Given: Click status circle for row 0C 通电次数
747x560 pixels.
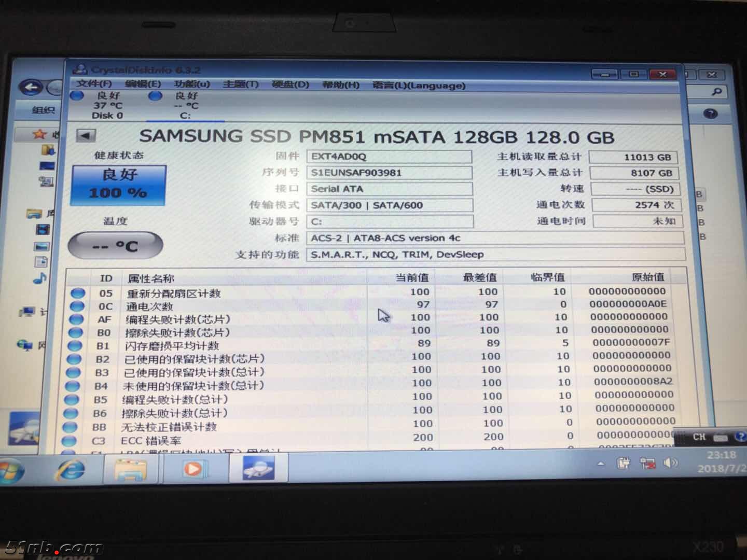Looking at the screenshot, I should click(77, 306).
